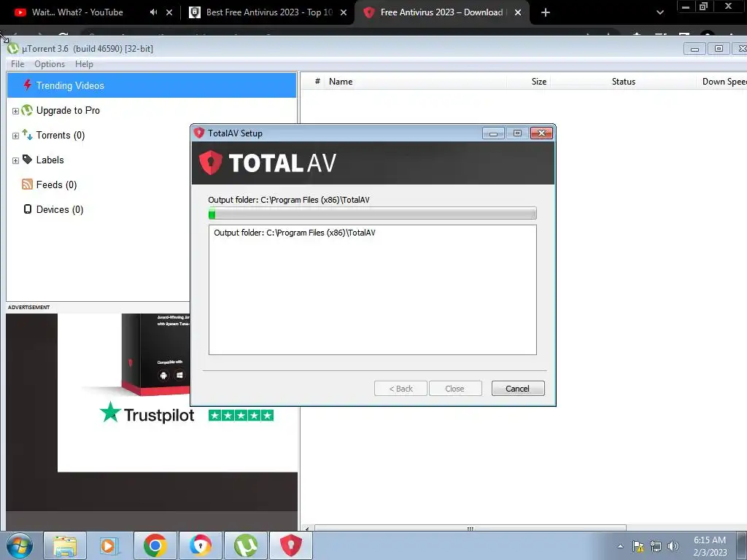Image resolution: width=747 pixels, height=560 pixels.
Task: Click the TotalAV installation progress bar
Action: point(373,214)
